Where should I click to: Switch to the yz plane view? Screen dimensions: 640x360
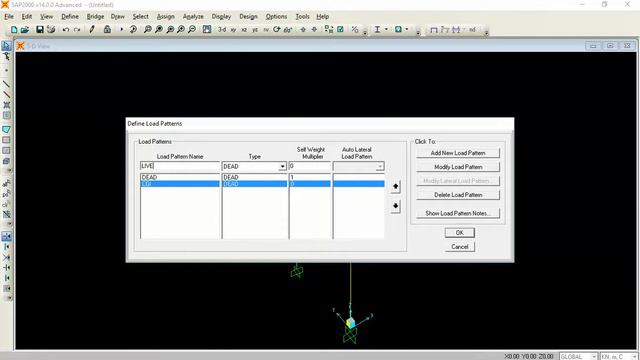tap(255, 30)
